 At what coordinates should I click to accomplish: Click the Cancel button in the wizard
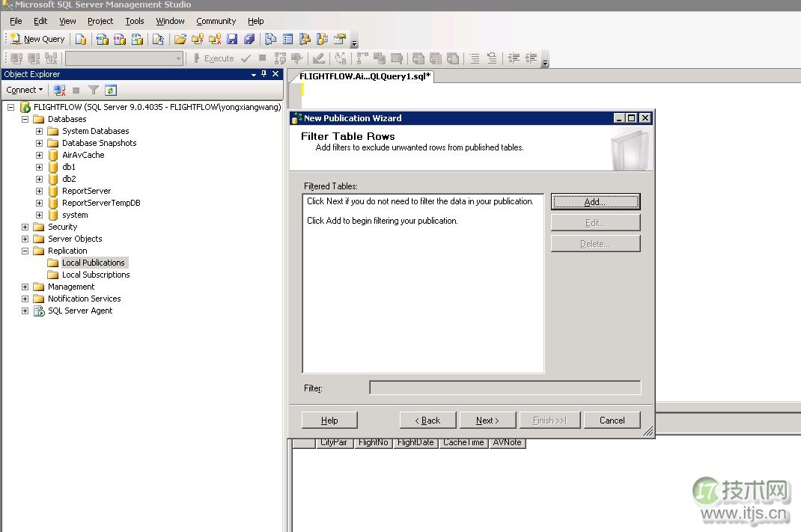pos(612,421)
